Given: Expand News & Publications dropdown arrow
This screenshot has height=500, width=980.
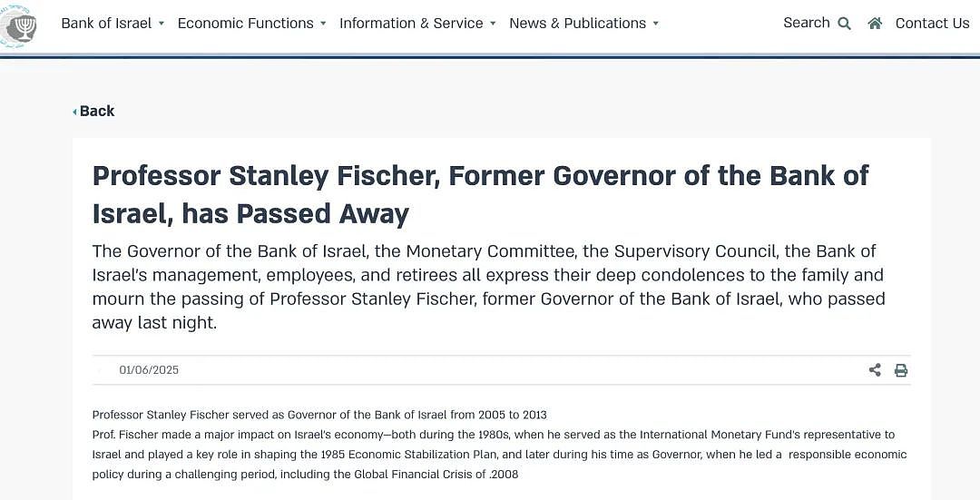Looking at the screenshot, I should 656,24.
